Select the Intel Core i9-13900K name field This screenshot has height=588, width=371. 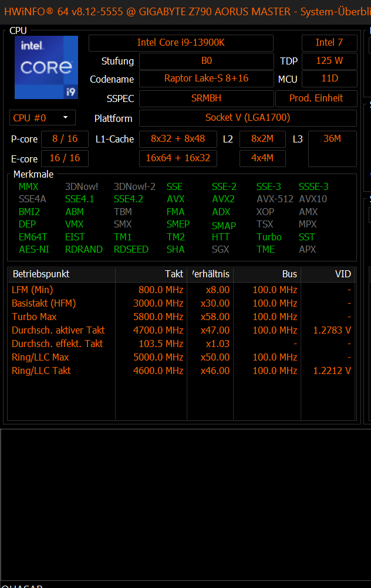pos(181,43)
